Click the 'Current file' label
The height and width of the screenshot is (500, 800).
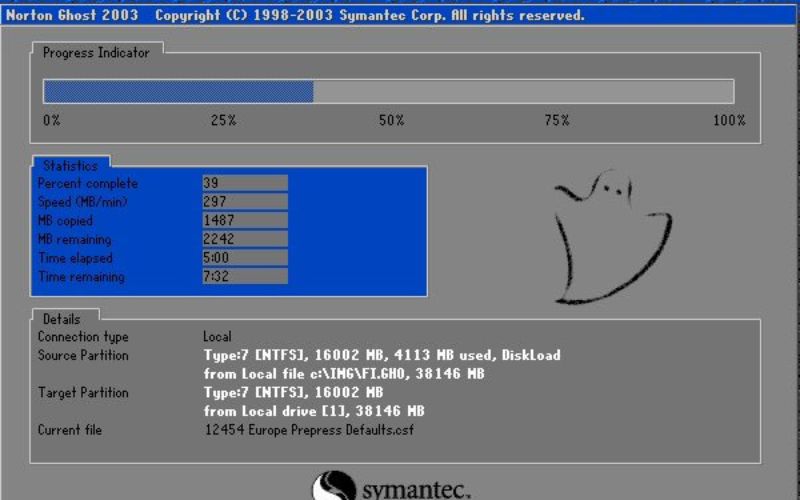pos(70,430)
